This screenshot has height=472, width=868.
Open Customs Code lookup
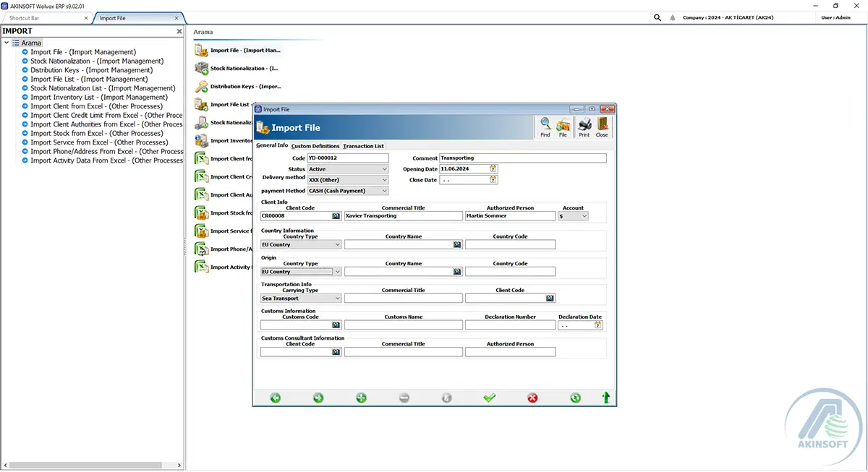coord(336,325)
